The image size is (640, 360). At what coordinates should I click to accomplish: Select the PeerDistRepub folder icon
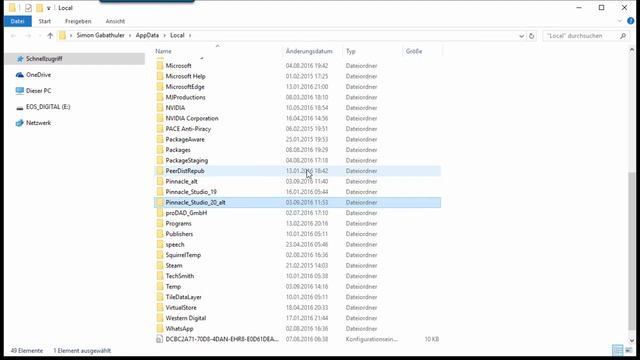point(160,171)
